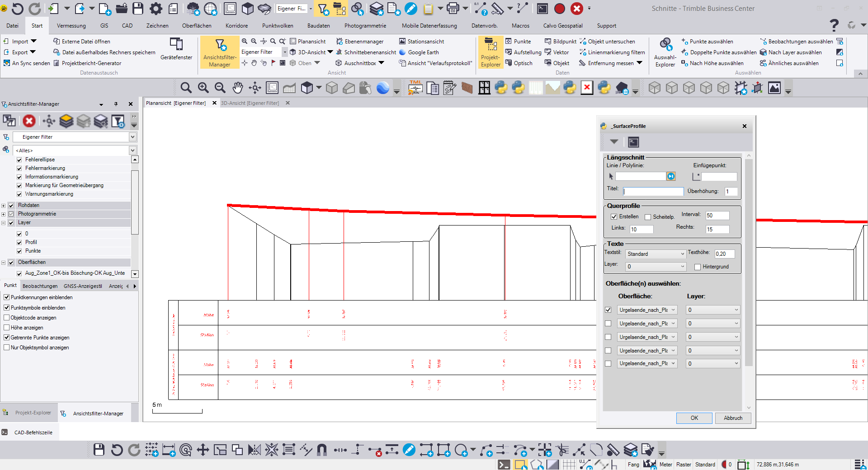Click the pick line arrow icon in SurfaceProfile

(x=611, y=177)
